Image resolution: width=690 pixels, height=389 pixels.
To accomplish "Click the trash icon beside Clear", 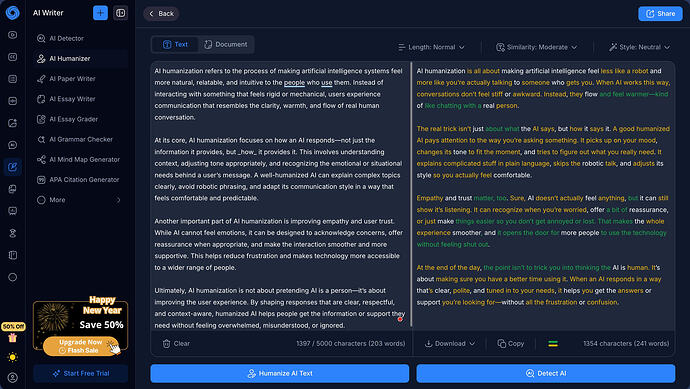I will (x=166, y=344).
